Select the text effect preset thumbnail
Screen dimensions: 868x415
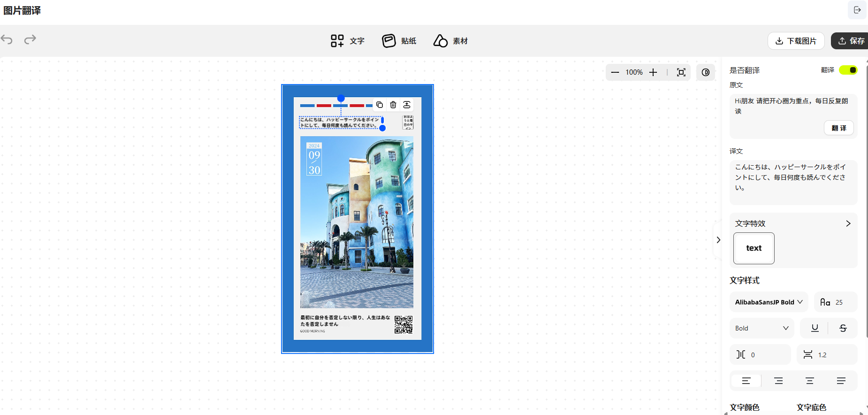click(x=754, y=248)
